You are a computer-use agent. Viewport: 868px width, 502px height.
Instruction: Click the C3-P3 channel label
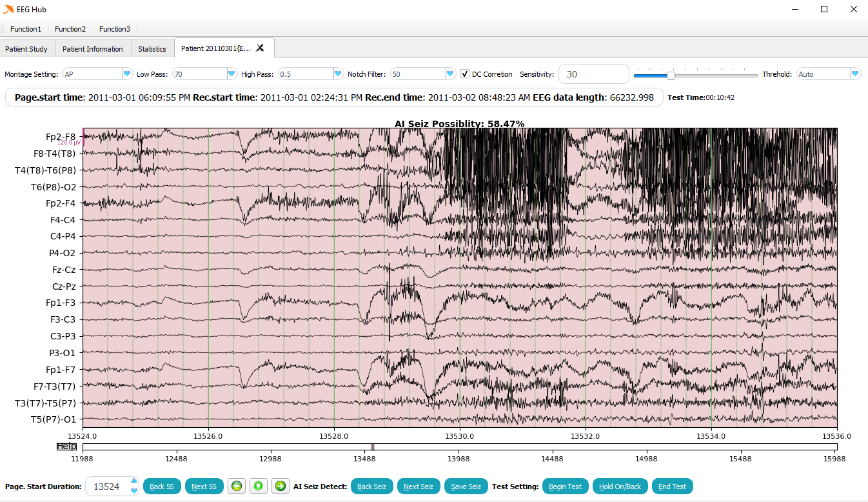point(63,336)
